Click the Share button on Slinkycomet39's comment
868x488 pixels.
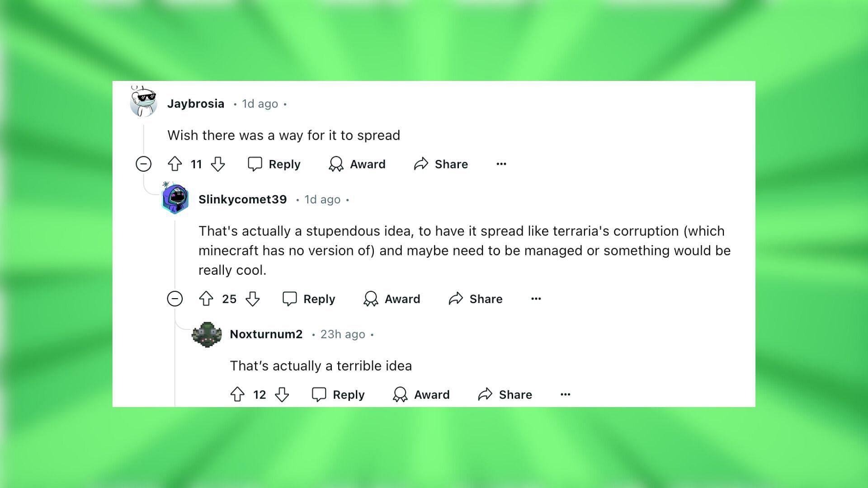point(476,299)
